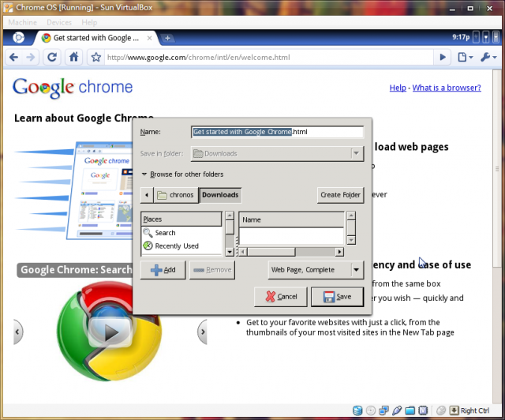
Task: Click the address bar URL
Action: (198, 58)
